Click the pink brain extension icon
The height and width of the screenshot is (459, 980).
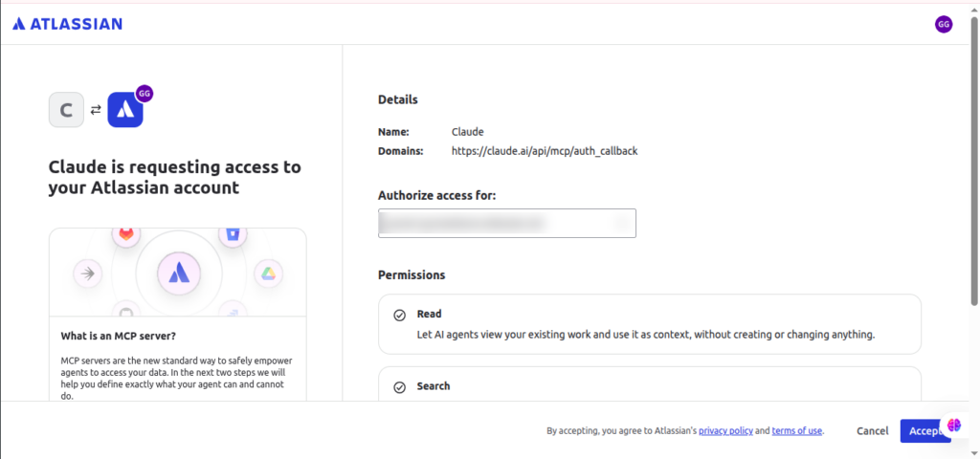pos(954,425)
